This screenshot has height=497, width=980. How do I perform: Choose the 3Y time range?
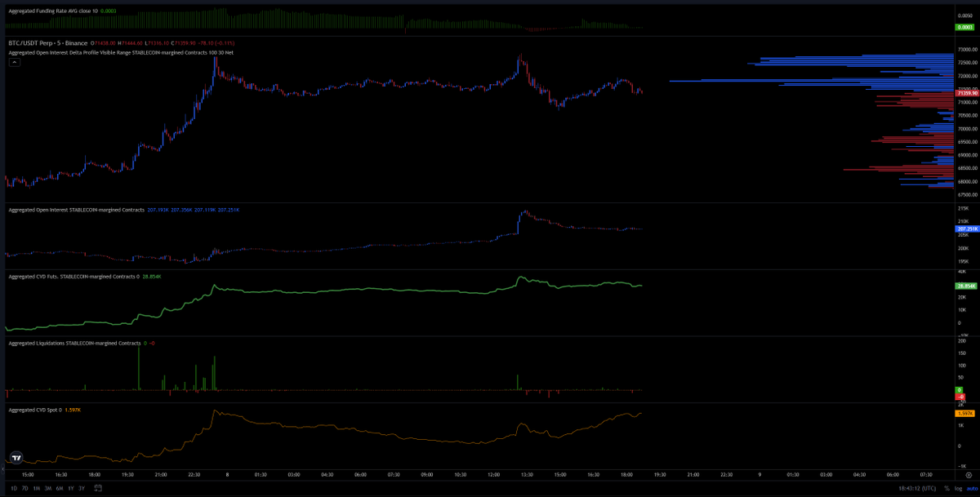pos(82,488)
